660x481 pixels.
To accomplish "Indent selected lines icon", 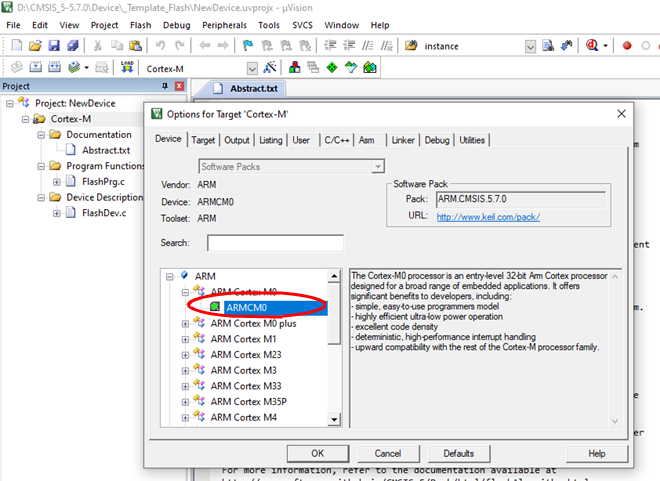I will [330, 45].
